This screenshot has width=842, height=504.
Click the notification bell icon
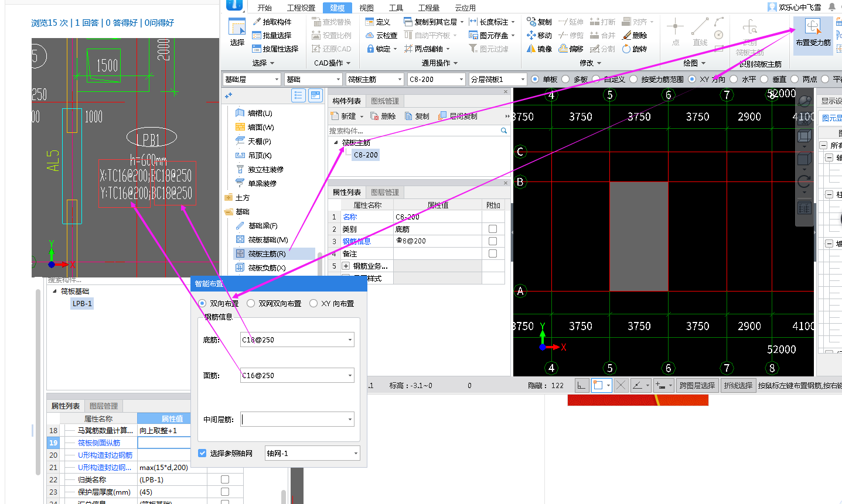point(832,7)
